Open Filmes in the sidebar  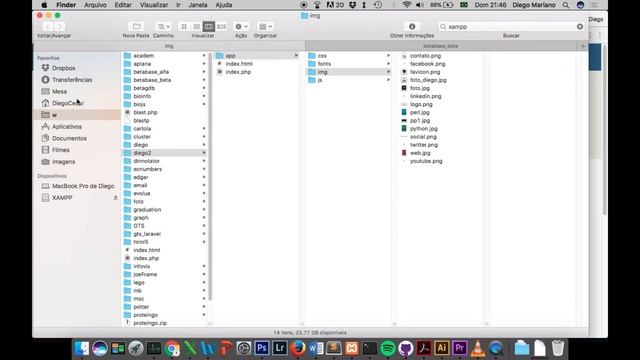coord(60,150)
